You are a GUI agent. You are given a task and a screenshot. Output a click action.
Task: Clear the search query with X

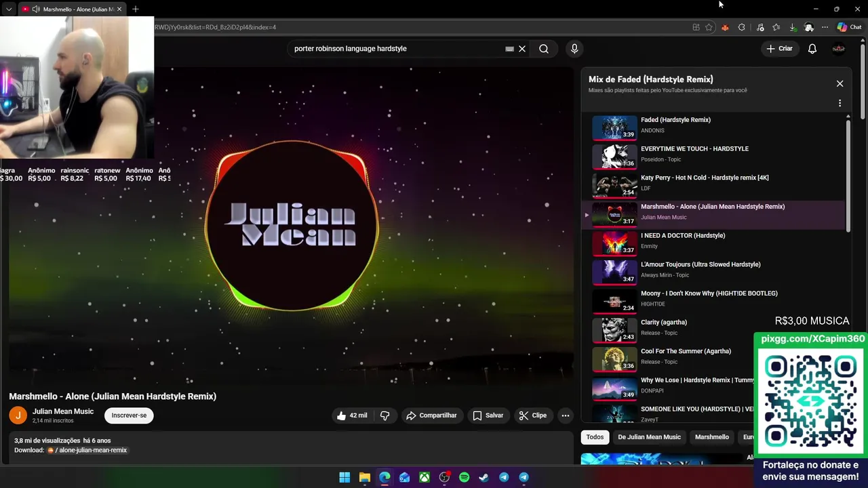[522, 49]
